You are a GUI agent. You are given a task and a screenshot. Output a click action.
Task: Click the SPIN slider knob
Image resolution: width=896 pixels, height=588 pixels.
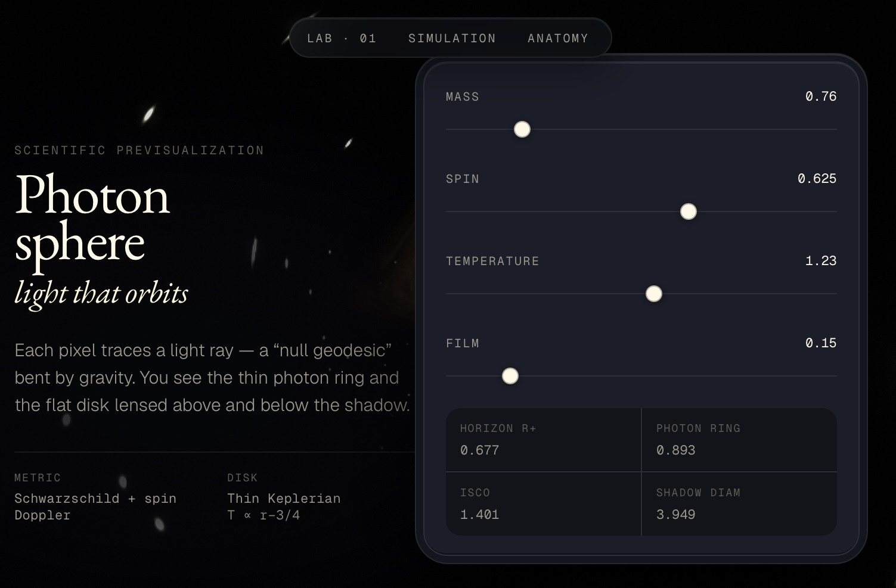pos(689,211)
